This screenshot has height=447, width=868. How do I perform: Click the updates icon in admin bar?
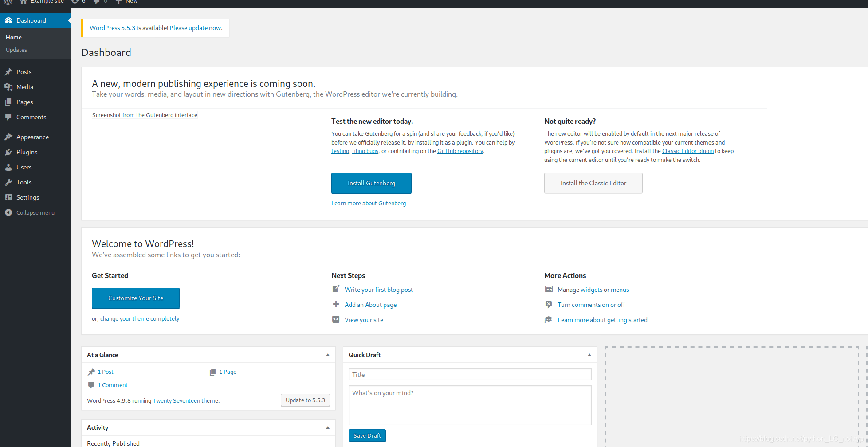click(75, 2)
